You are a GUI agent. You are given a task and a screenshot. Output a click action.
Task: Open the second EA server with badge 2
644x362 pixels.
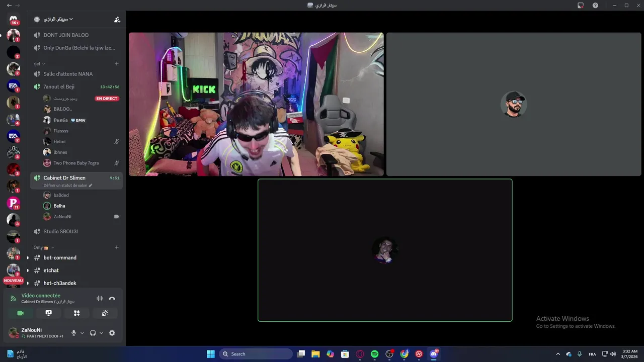14,136
